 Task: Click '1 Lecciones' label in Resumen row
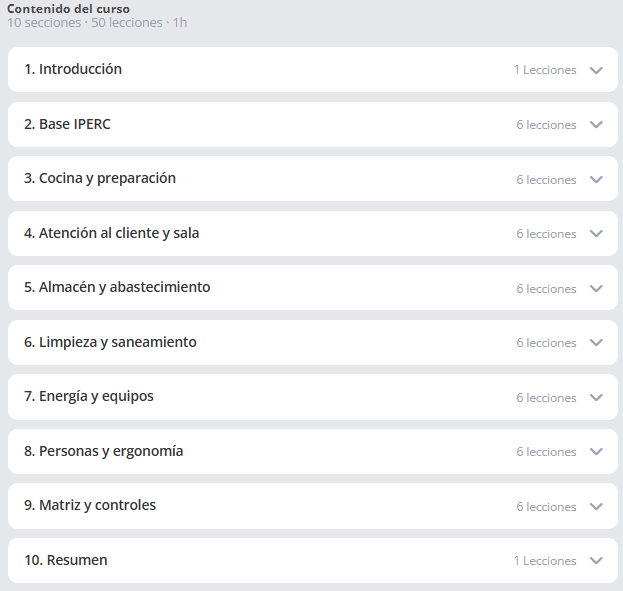(545, 561)
